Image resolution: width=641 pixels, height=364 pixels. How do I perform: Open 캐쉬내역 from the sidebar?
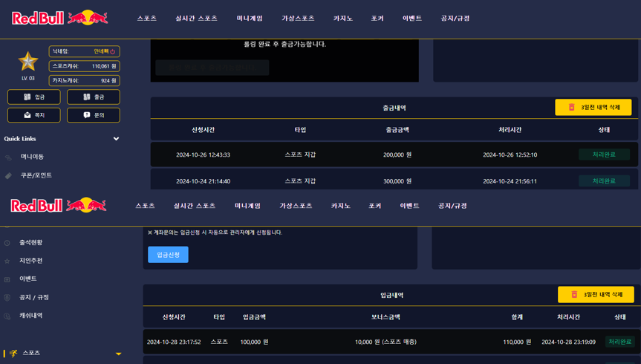tap(30, 316)
